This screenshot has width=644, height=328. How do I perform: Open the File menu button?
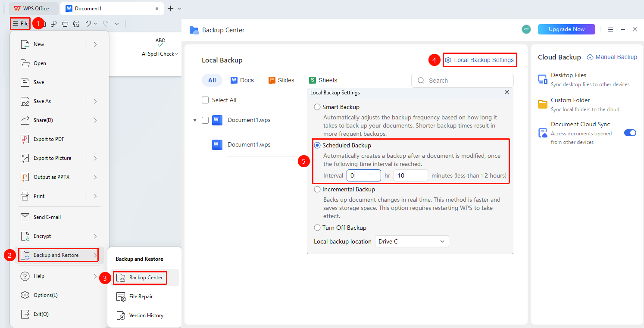click(20, 23)
